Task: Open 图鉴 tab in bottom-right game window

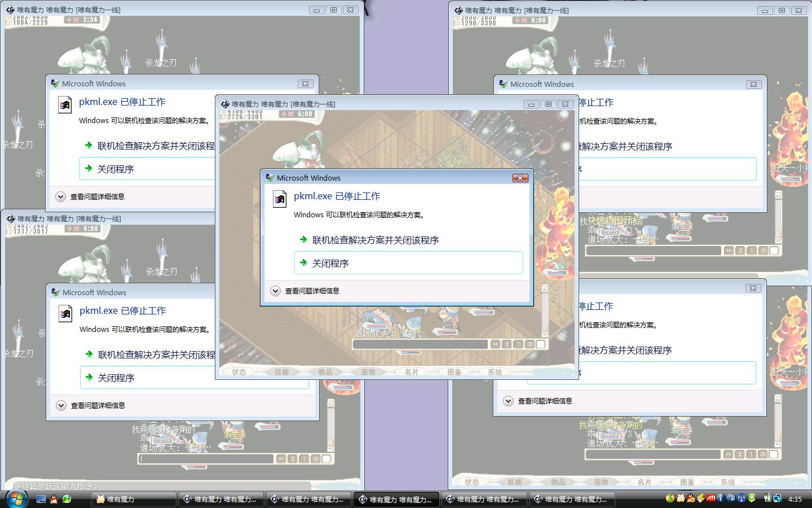Action: [687, 482]
